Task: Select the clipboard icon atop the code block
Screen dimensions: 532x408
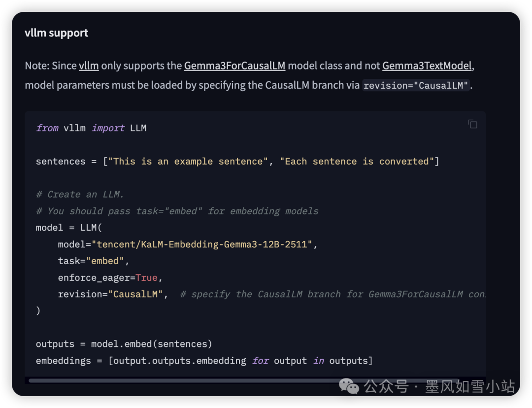Action: (x=473, y=124)
